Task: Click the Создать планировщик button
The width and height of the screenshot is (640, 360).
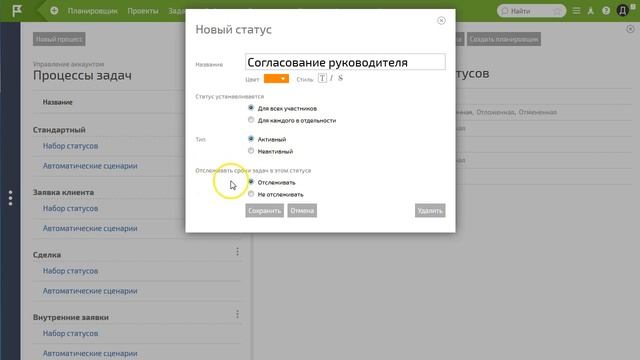Action: 504,39
